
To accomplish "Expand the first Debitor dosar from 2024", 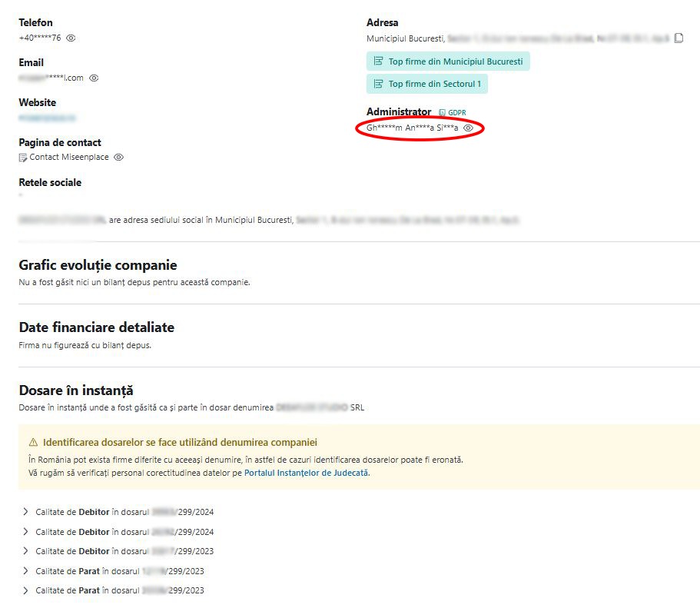I will click(x=25, y=512).
